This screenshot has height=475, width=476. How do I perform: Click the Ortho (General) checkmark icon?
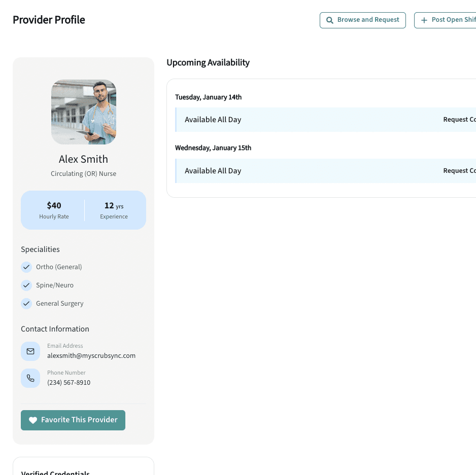pos(26,267)
